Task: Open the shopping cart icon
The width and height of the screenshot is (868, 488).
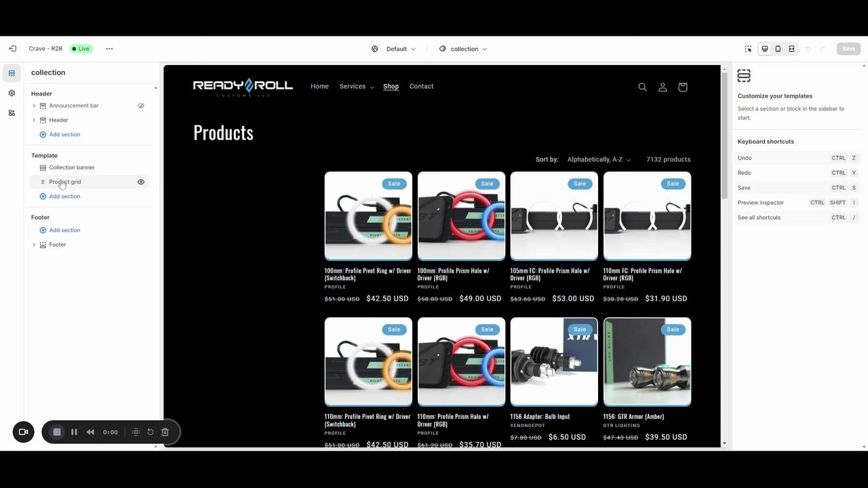Action: click(682, 87)
